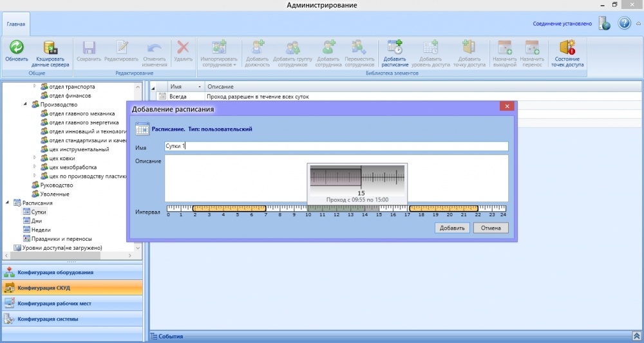This screenshot has width=644, height=343.
Task: Click the Имя input field in dialog
Action: 336,146
